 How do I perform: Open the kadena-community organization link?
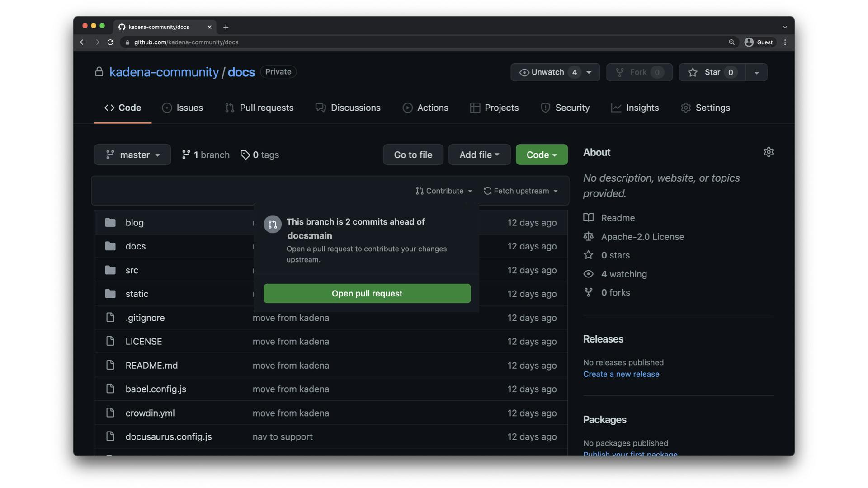coord(164,72)
